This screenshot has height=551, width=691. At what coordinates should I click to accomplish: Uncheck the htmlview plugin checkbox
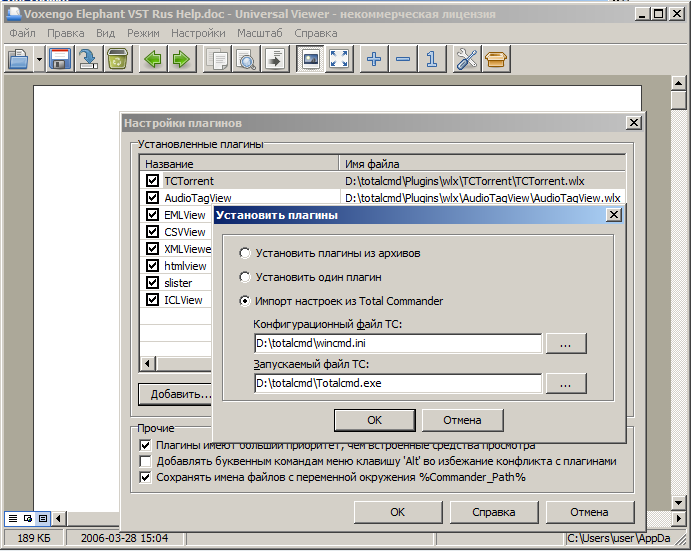pyautogui.click(x=152, y=265)
